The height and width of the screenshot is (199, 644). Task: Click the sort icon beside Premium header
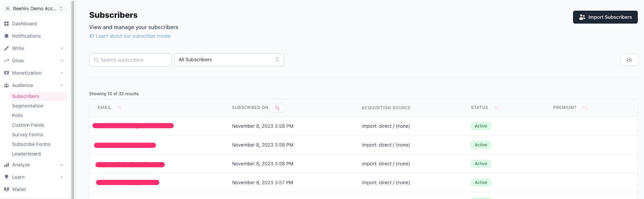click(585, 108)
